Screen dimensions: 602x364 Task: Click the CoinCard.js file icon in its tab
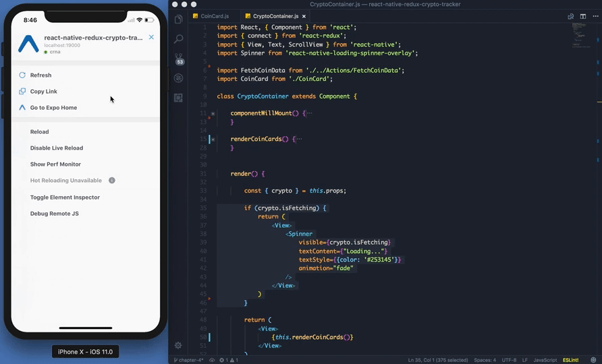point(196,16)
